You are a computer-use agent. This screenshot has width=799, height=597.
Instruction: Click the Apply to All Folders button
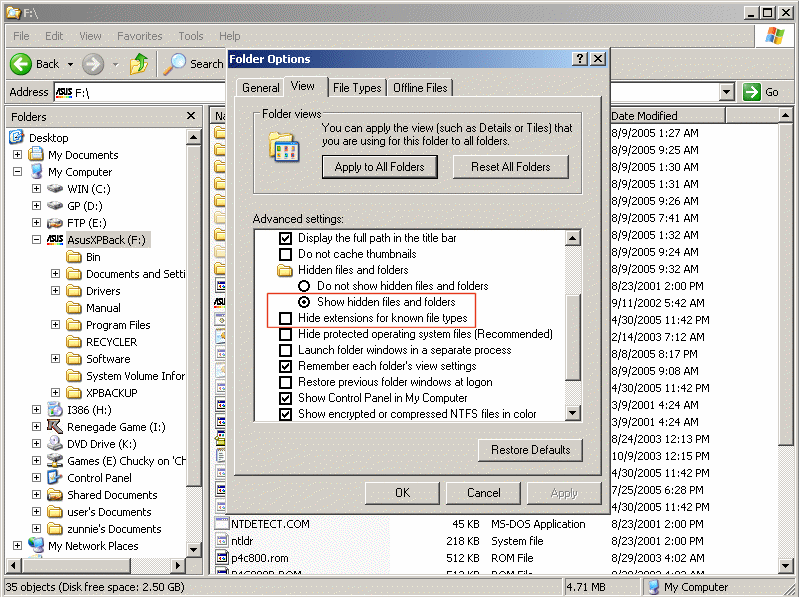[x=380, y=167]
